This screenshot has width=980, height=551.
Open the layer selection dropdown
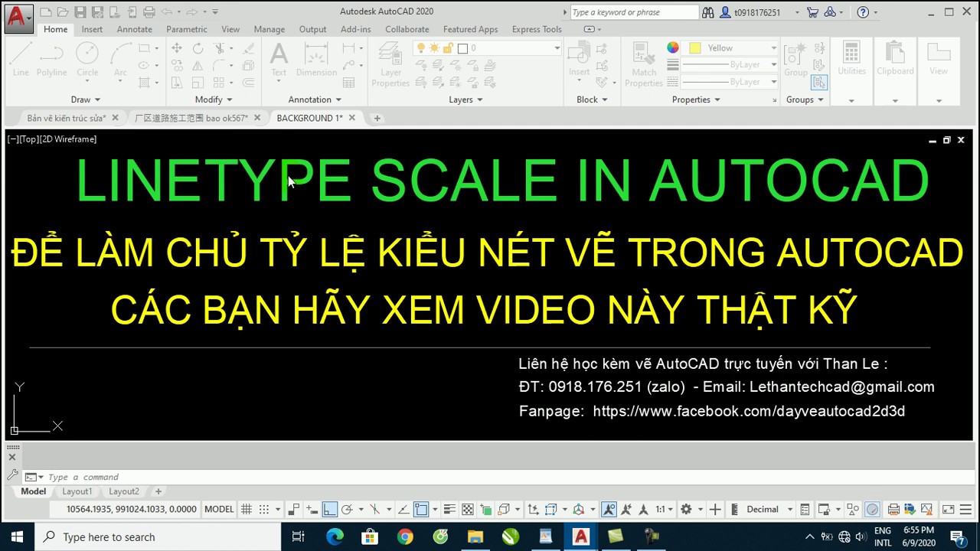557,48
